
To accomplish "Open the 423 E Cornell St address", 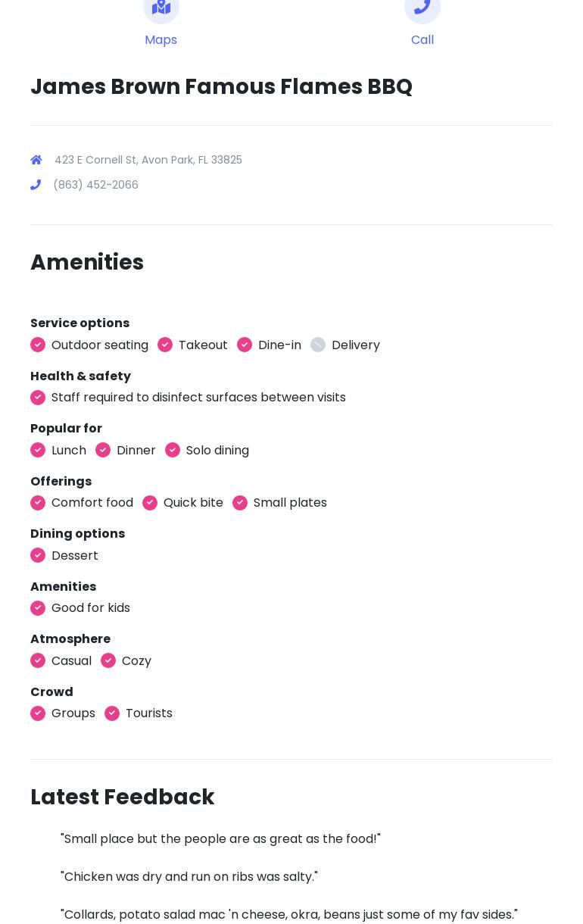I will [x=148, y=160].
